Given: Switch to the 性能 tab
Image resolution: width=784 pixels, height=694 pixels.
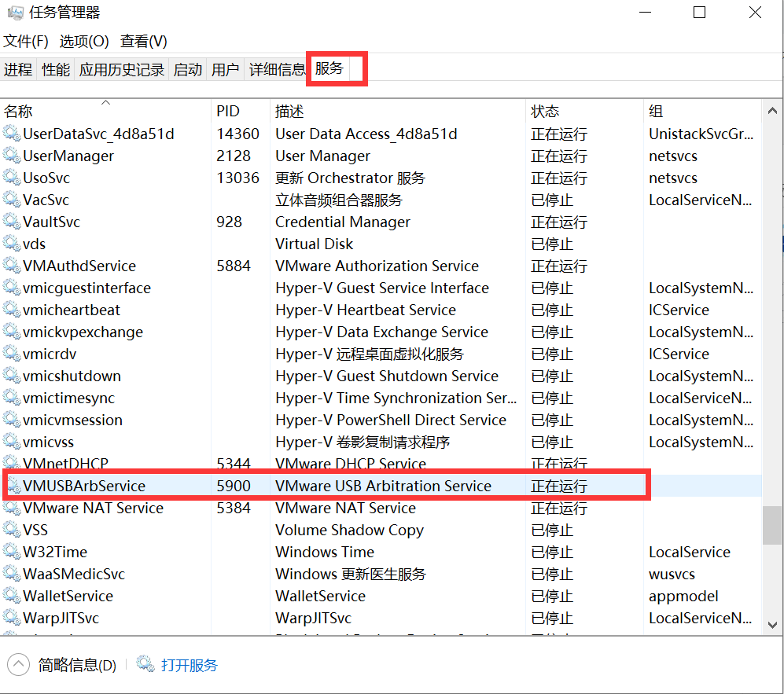Looking at the screenshot, I should 56,69.
